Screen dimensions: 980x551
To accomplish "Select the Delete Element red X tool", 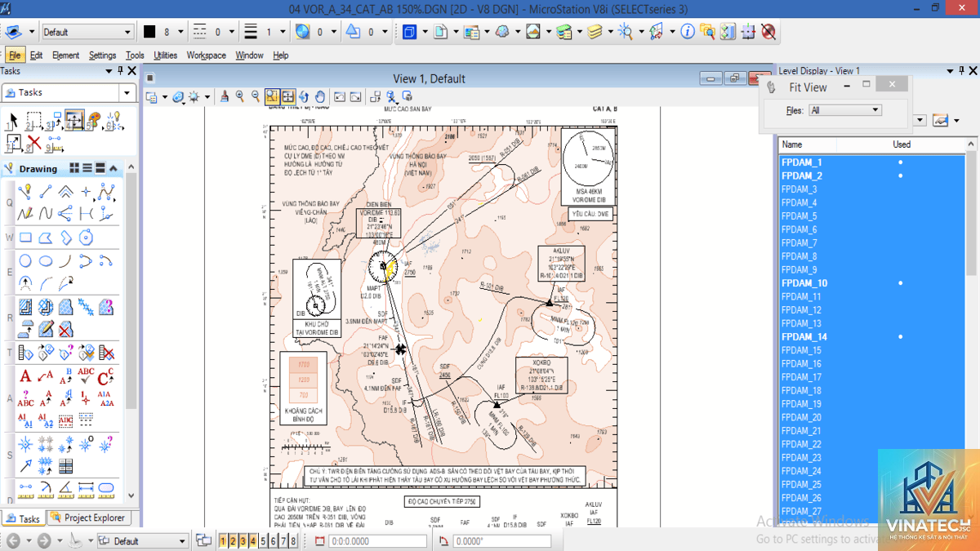I will 33,144.
